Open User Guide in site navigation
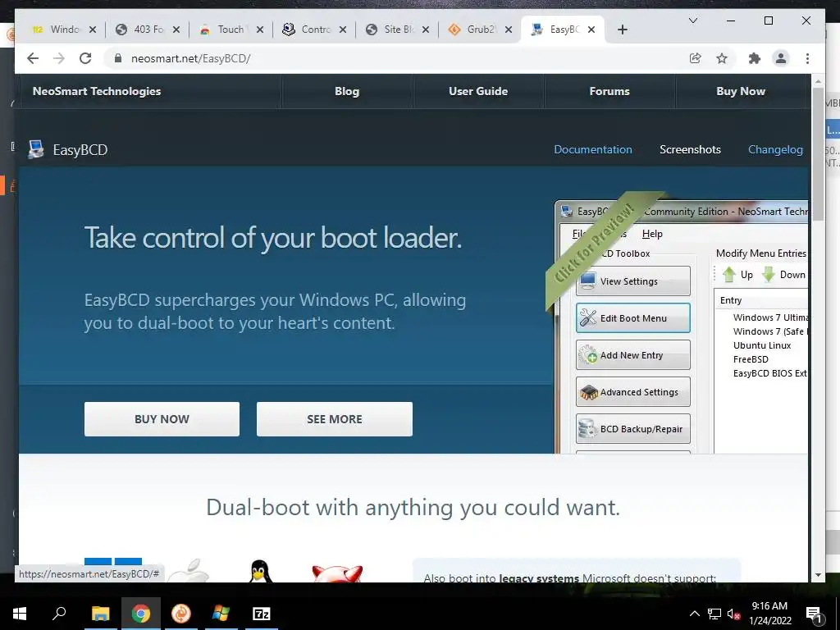This screenshot has height=630, width=840. [x=478, y=91]
